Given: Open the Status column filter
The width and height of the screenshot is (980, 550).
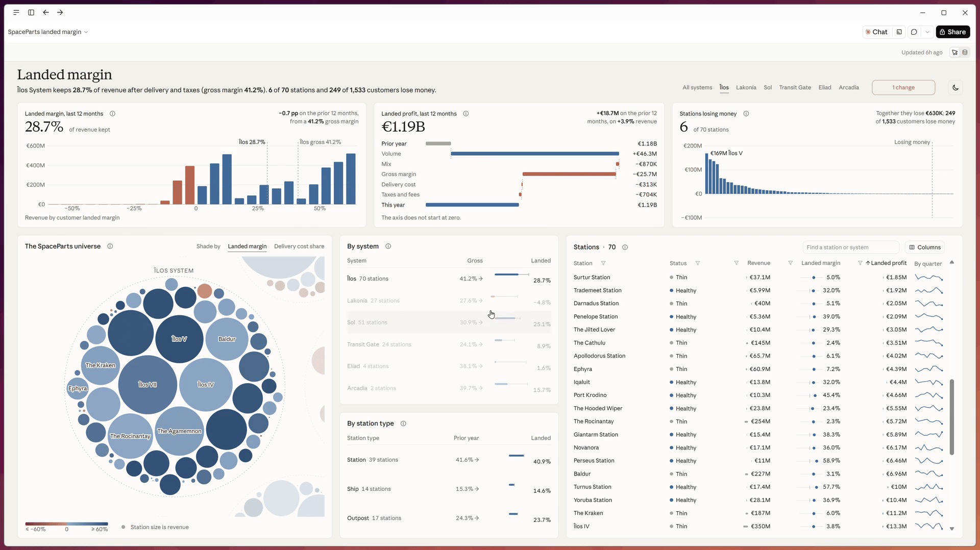Looking at the screenshot, I should click(x=698, y=263).
